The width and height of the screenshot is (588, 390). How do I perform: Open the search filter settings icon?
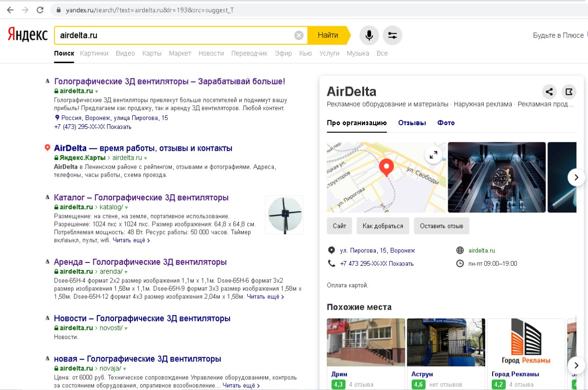coord(393,35)
